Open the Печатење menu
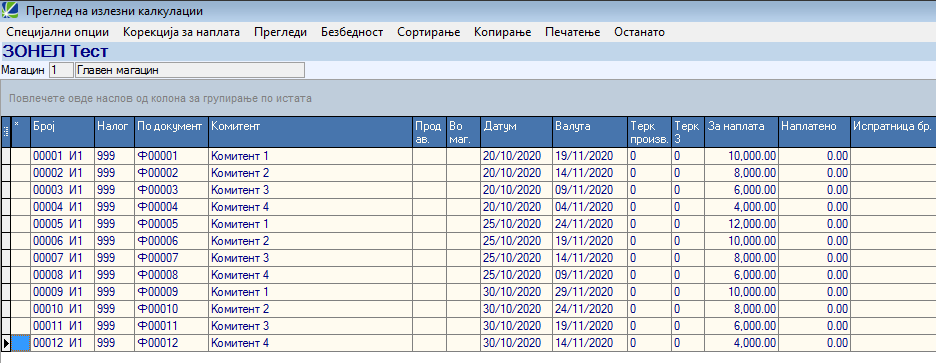The height and width of the screenshot is (363, 936). (572, 32)
